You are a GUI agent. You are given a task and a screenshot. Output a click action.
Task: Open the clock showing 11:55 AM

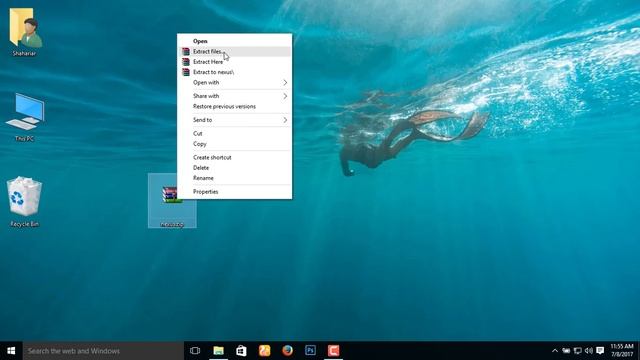coord(622,351)
